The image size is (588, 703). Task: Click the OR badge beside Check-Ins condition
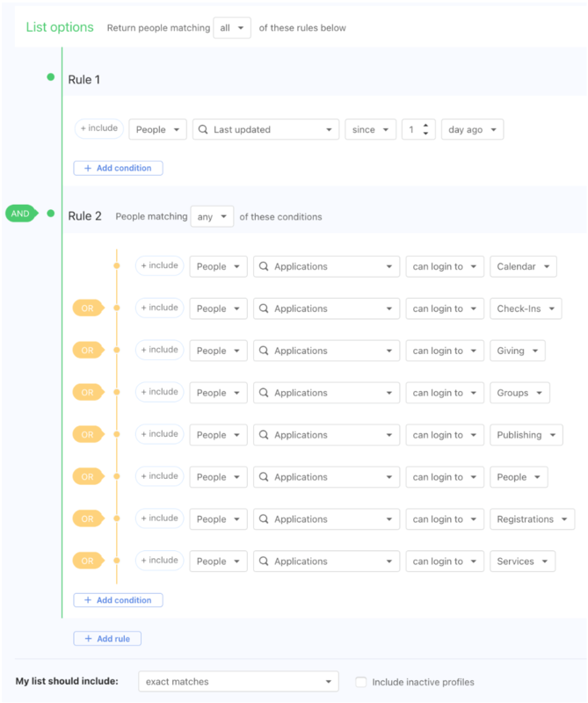coord(85,308)
